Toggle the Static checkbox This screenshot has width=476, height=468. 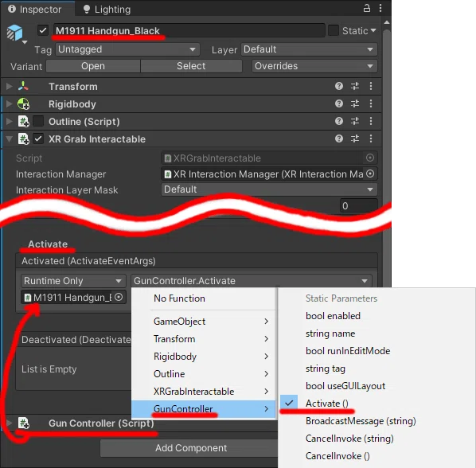334,30
